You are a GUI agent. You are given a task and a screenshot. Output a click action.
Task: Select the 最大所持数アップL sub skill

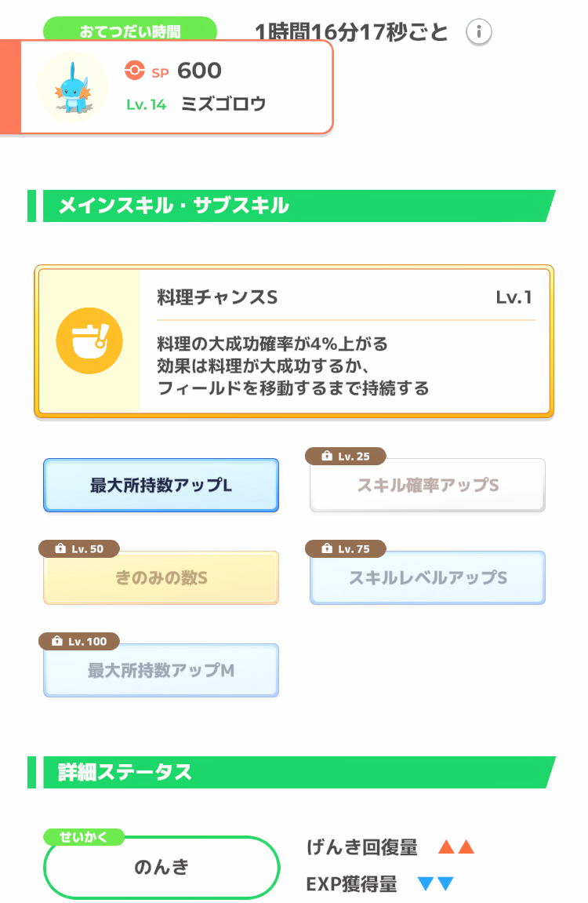point(161,486)
